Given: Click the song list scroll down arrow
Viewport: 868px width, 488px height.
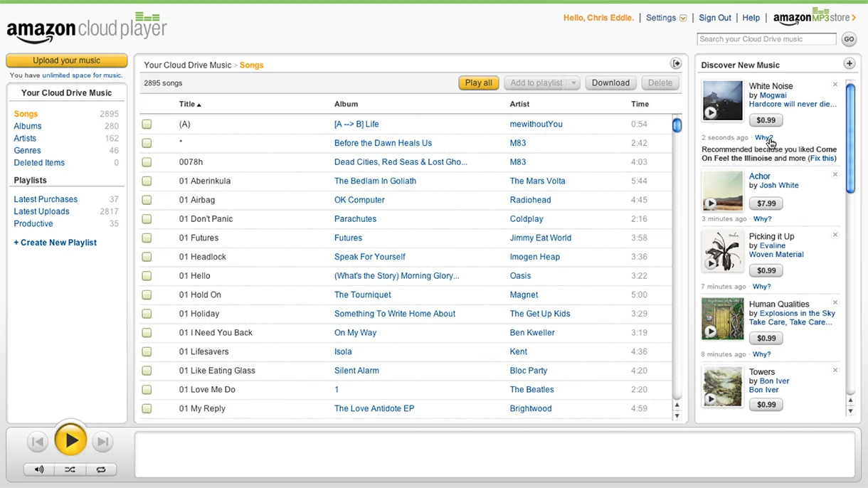Looking at the screenshot, I should [677, 415].
